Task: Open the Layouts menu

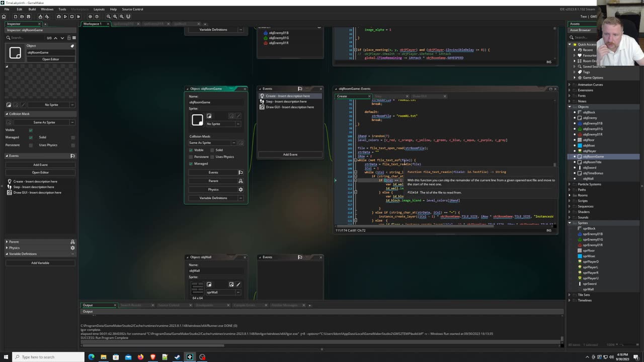Action: click(x=99, y=9)
